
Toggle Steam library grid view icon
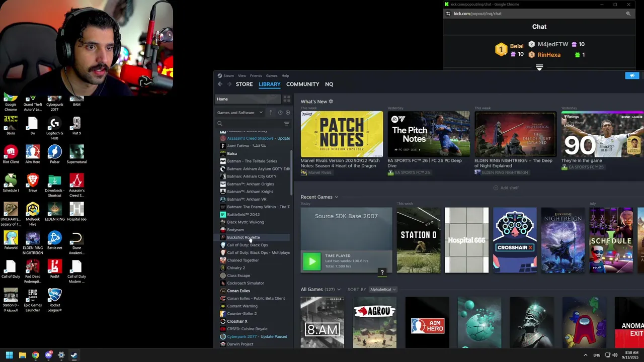coord(287,99)
